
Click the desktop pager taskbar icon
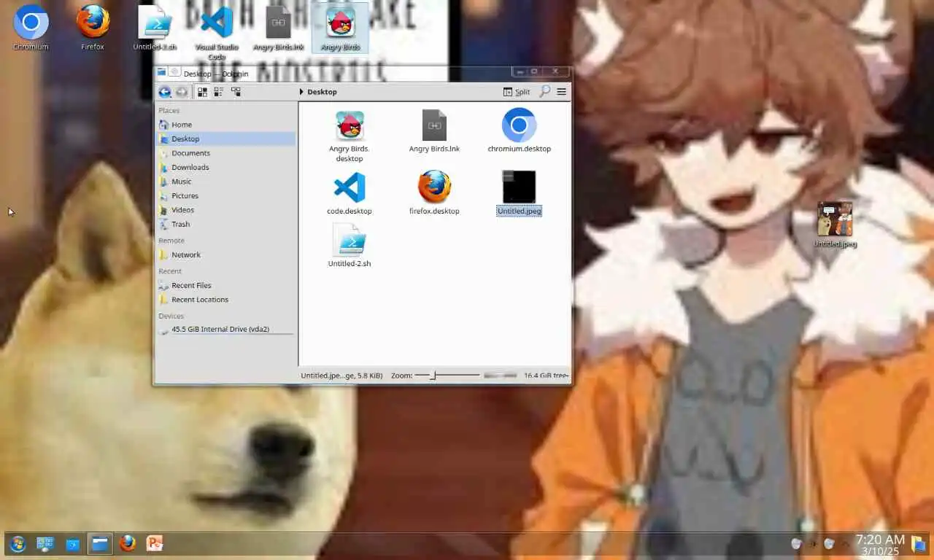45,543
